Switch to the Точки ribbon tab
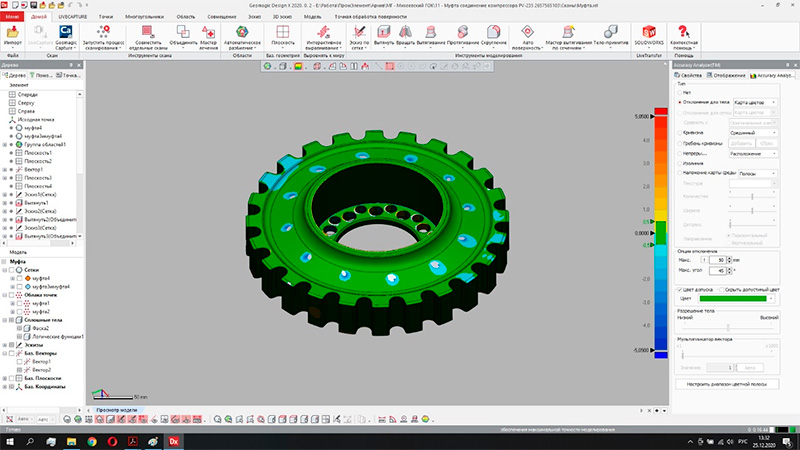Viewport: 800px width, 450px height. [106, 16]
